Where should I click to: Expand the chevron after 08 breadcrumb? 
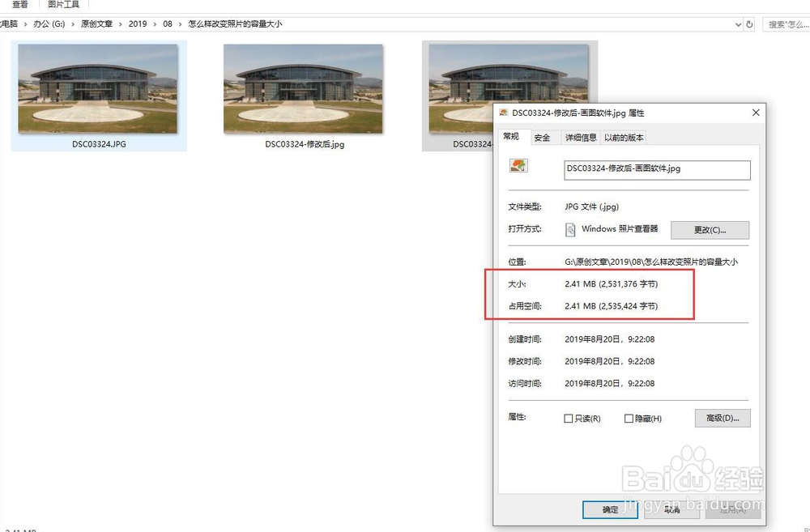[x=181, y=24]
